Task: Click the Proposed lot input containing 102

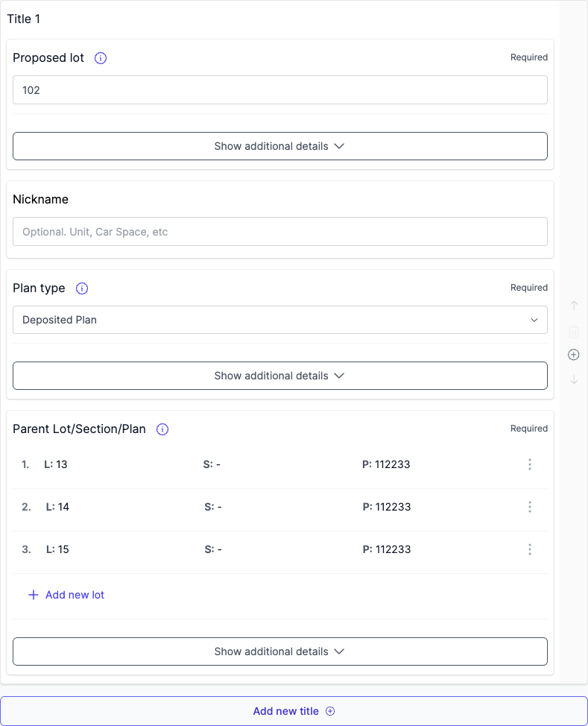Action: click(279, 90)
